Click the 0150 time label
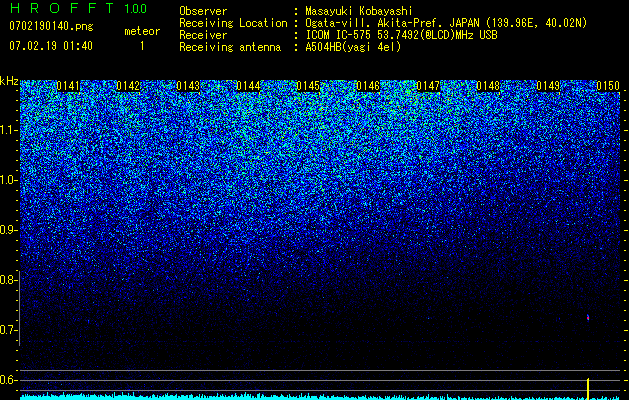The image size is (629, 400). pyautogui.click(x=608, y=86)
